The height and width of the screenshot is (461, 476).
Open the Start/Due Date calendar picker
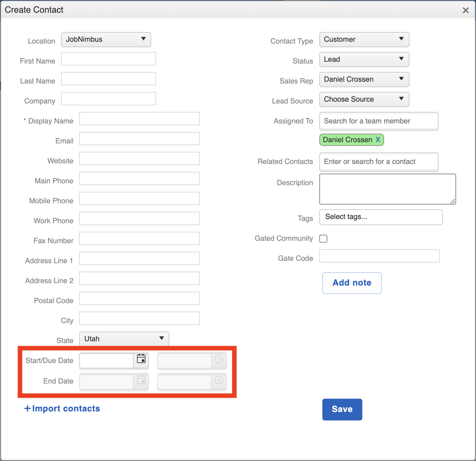pyautogui.click(x=141, y=359)
